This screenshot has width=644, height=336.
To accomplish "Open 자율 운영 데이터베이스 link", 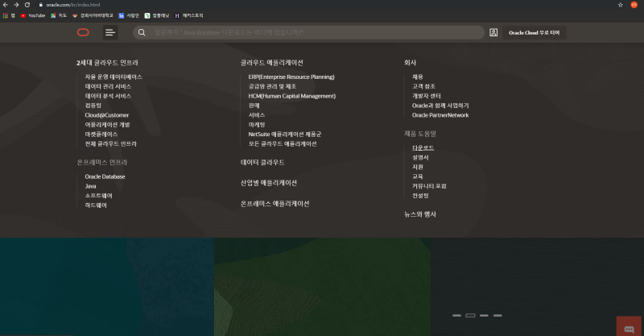I will click(114, 77).
